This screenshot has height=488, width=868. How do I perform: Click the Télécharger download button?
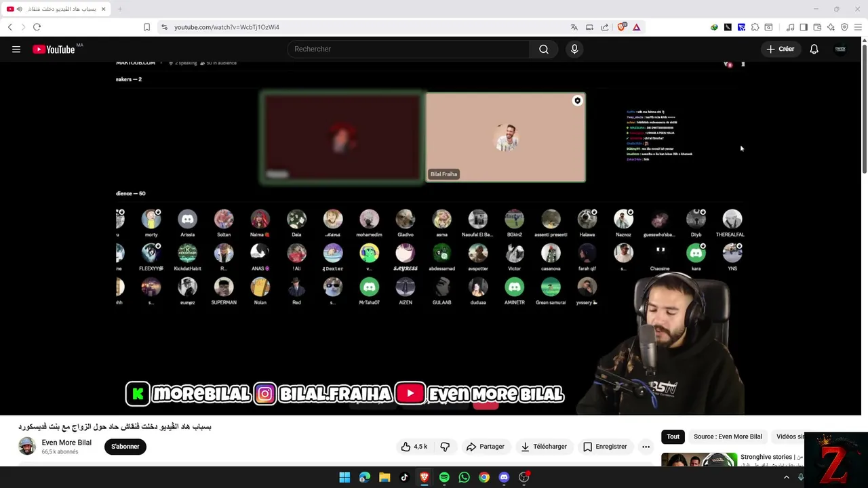click(544, 447)
